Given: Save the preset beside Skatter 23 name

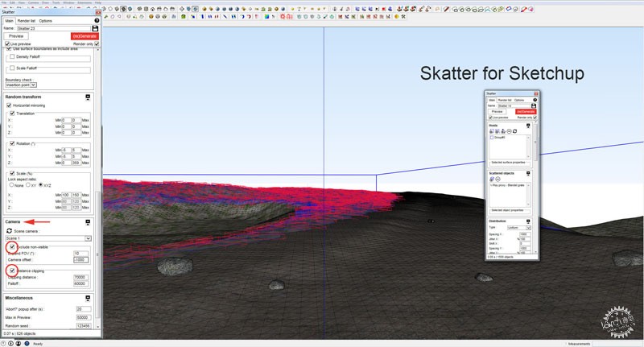Looking at the screenshot, I should pyautogui.click(x=95, y=28).
